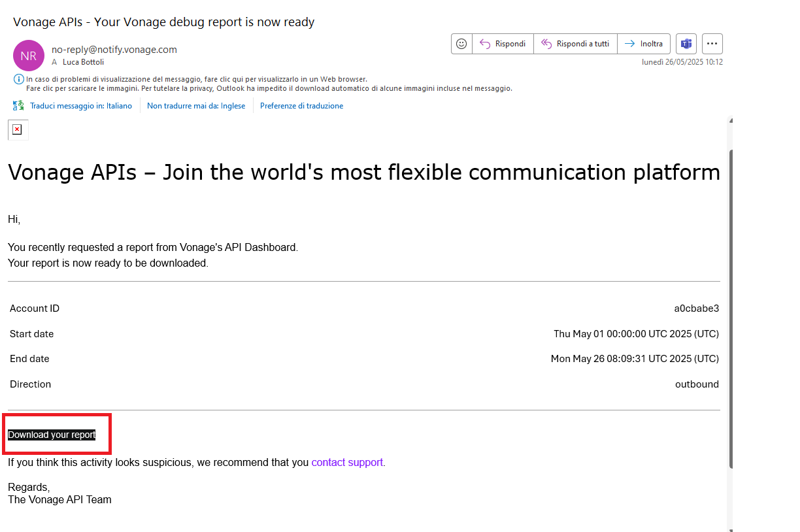The width and height of the screenshot is (800, 532).
Task: Open Preferenze di traduzione
Action: pos(301,106)
